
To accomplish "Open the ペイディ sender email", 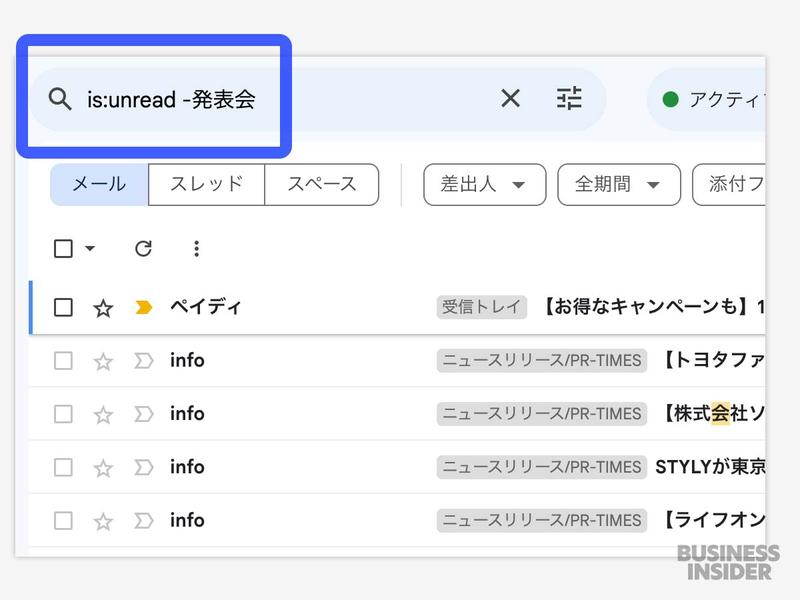I will point(205,307).
